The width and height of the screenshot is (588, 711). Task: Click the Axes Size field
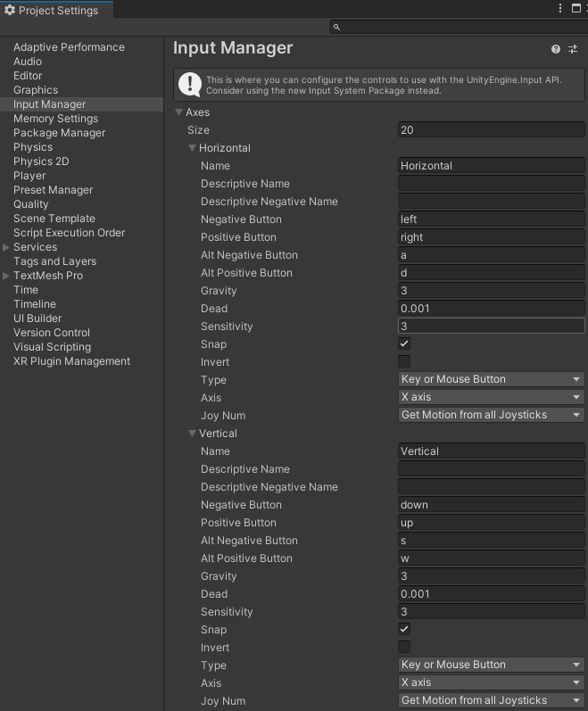click(491, 130)
